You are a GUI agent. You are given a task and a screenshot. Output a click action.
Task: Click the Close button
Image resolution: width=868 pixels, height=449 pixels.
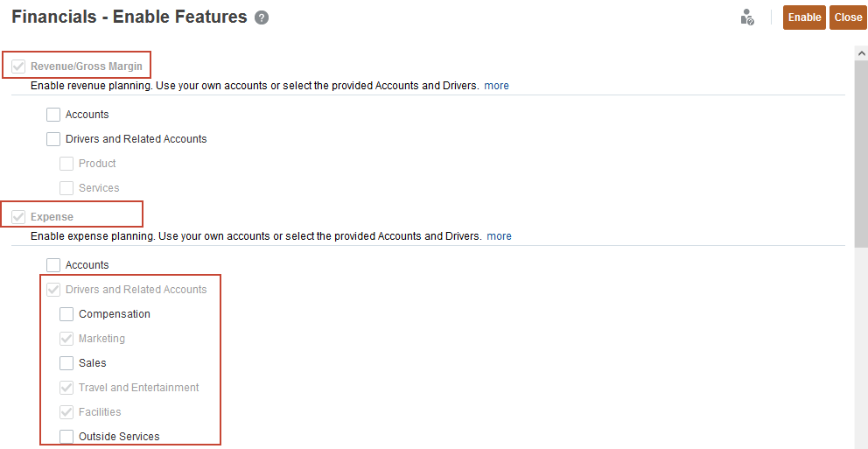coord(848,18)
